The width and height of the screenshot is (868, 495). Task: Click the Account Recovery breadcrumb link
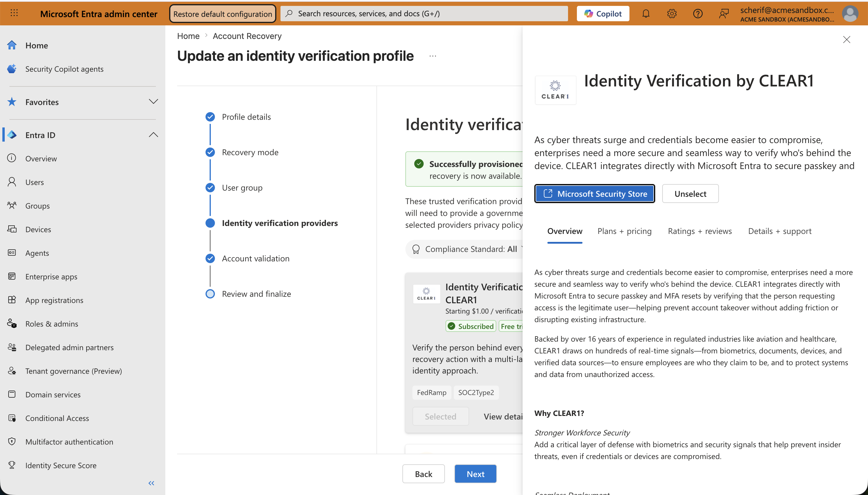coord(247,36)
